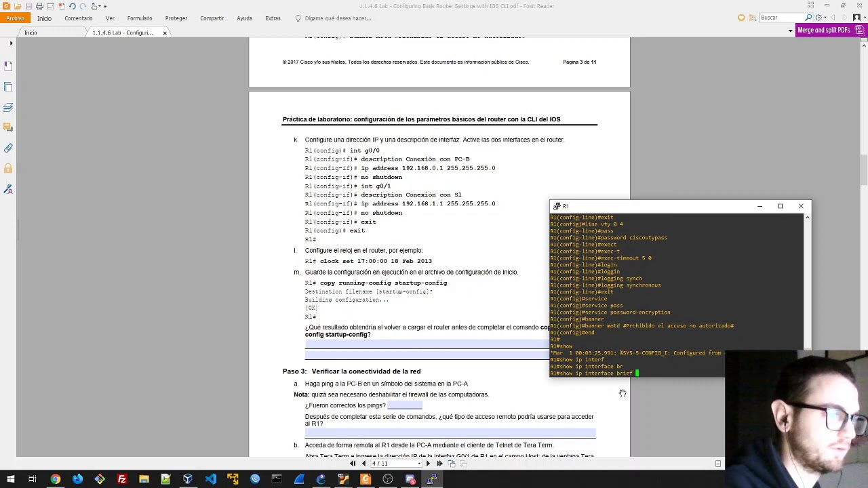
Task: Open the bookmarks panel icon in sidebar
Action: pos(8,66)
